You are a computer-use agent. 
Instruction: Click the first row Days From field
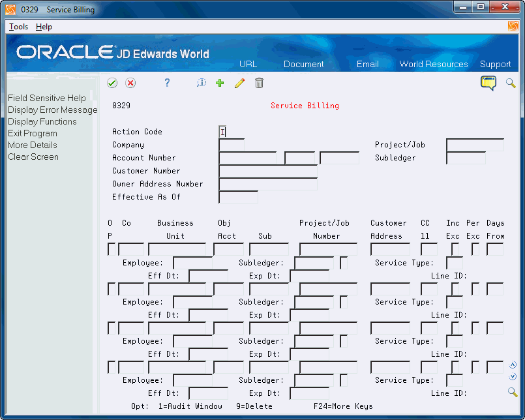pos(495,249)
